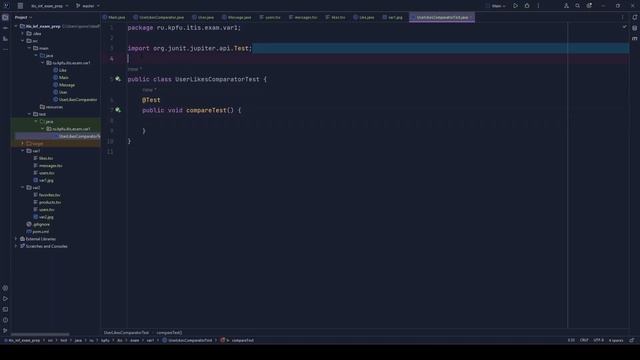This screenshot has width=640, height=360.
Task: Open the Main run configuration dropdown
Action: click(x=496, y=6)
